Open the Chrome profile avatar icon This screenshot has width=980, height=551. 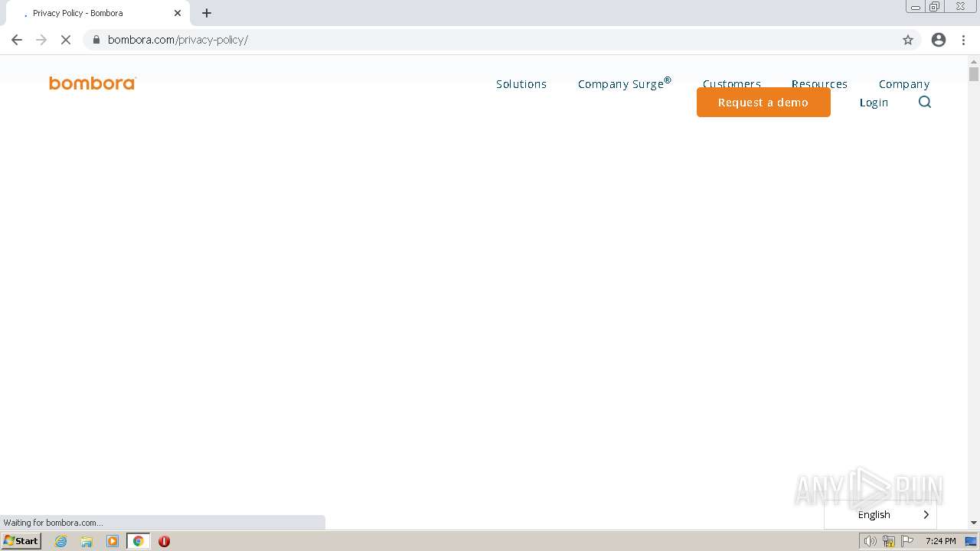(939, 40)
